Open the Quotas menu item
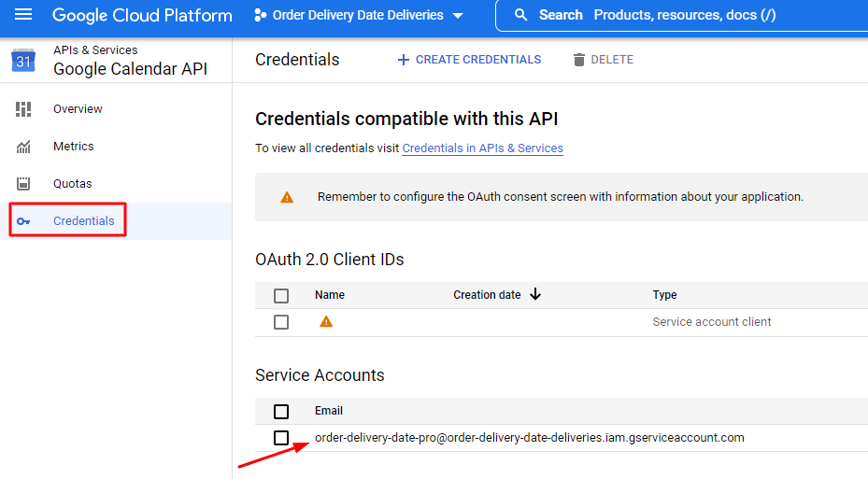This screenshot has height=479, width=868. click(x=73, y=184)
